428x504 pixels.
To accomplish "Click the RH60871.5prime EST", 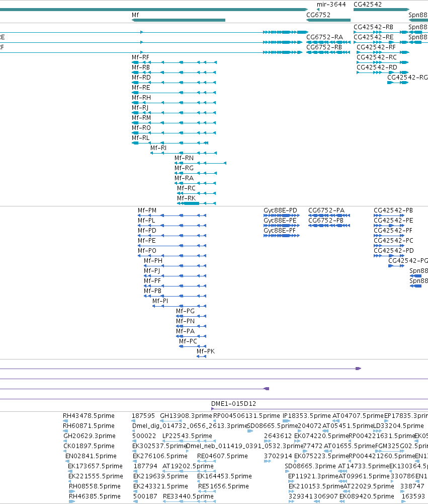I will [65, 431].
